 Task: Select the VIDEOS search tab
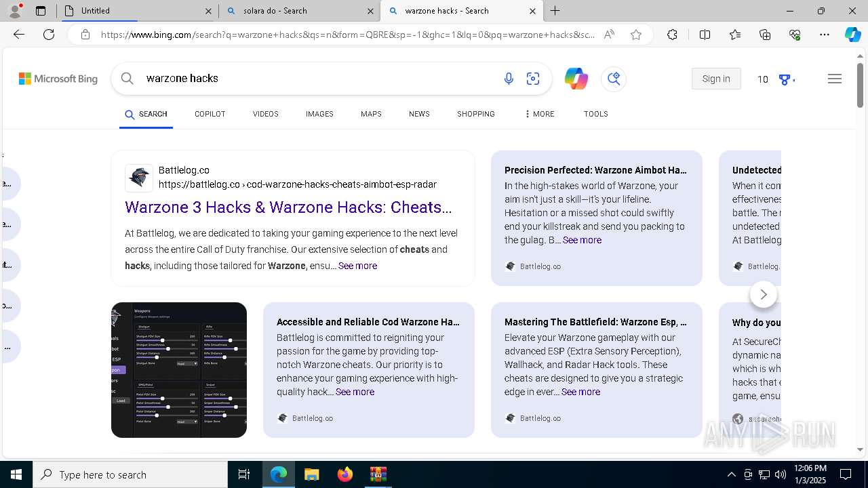coord(266,114)
